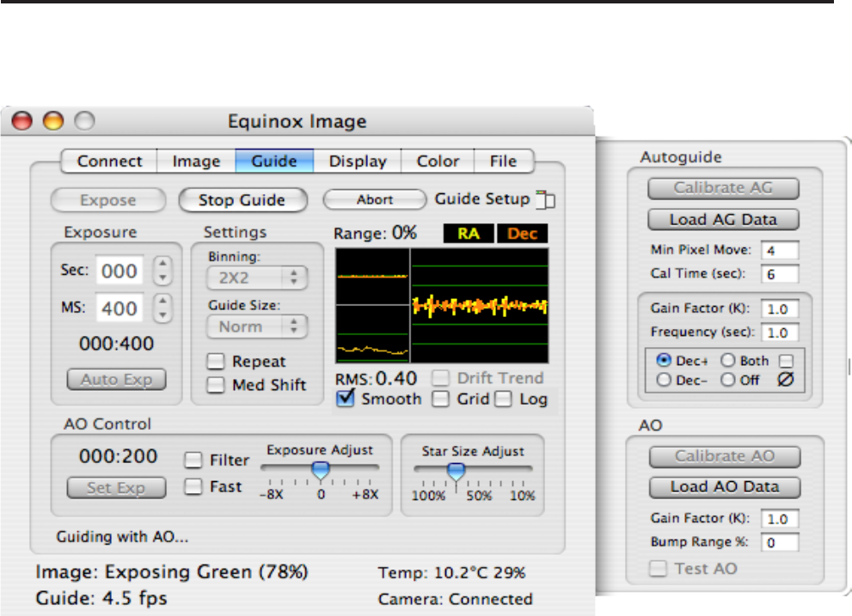Click the Abort button

tap(374, 199)
